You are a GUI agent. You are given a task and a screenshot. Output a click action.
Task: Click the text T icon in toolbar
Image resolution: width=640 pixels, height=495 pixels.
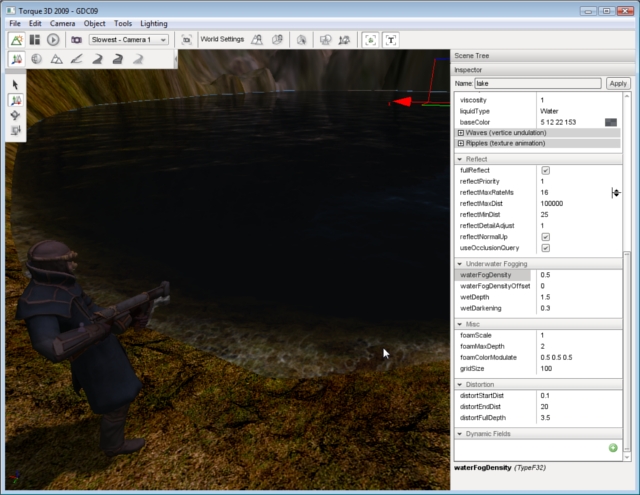tap(391, 40)
